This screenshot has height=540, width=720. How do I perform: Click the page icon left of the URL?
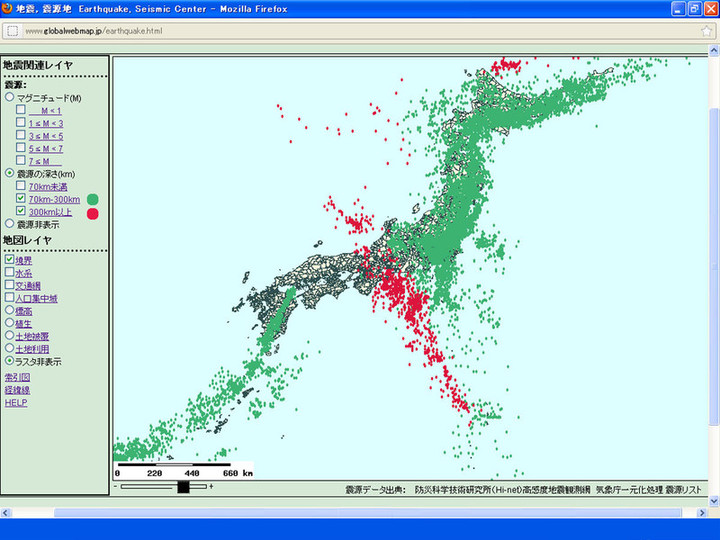(x=13, y=31)
